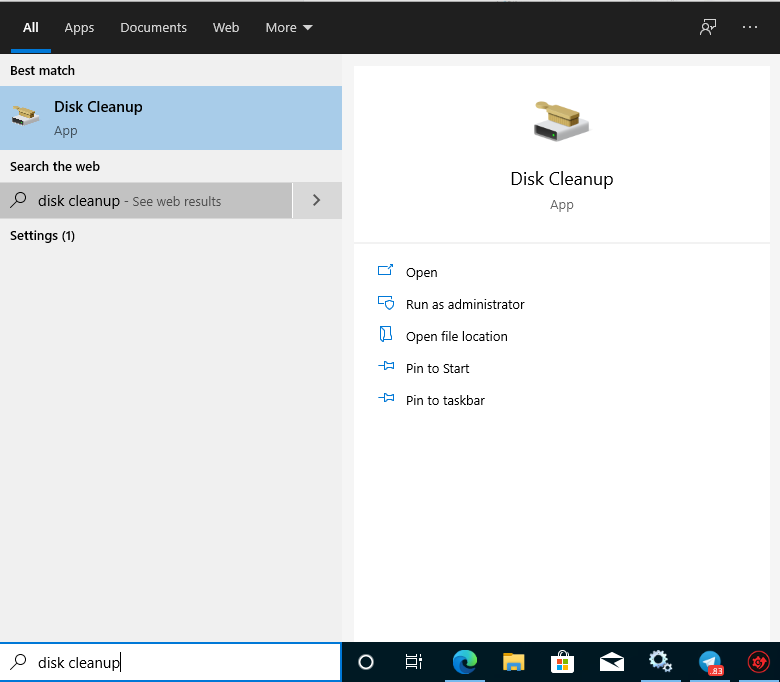
Task: Open the red gear app on taskbar
Action: tap(758, 663)
